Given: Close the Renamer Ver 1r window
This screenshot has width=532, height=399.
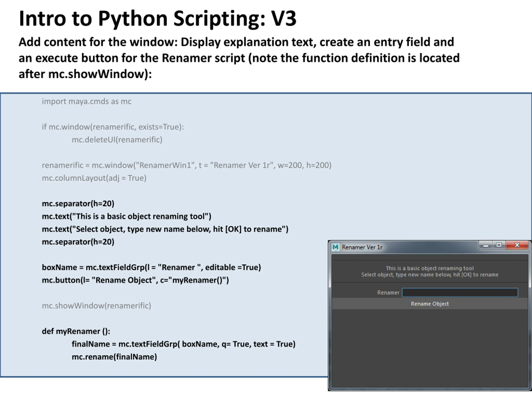Looking at the screenshot, I should click(x=517, y=245).
